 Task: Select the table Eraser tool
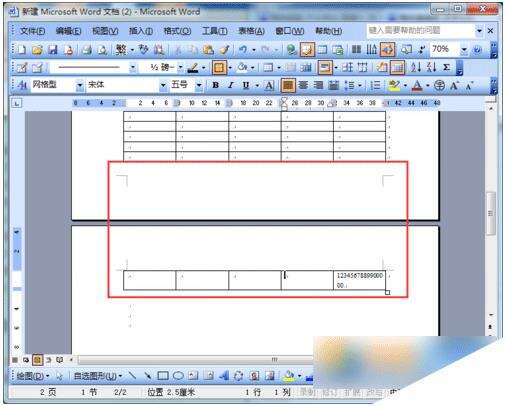(37, 68)
